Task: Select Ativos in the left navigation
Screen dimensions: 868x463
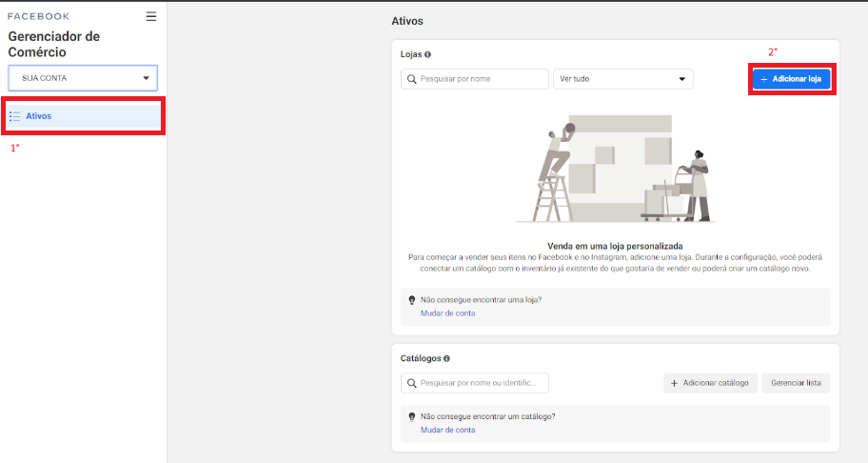Action: point(39,116)
